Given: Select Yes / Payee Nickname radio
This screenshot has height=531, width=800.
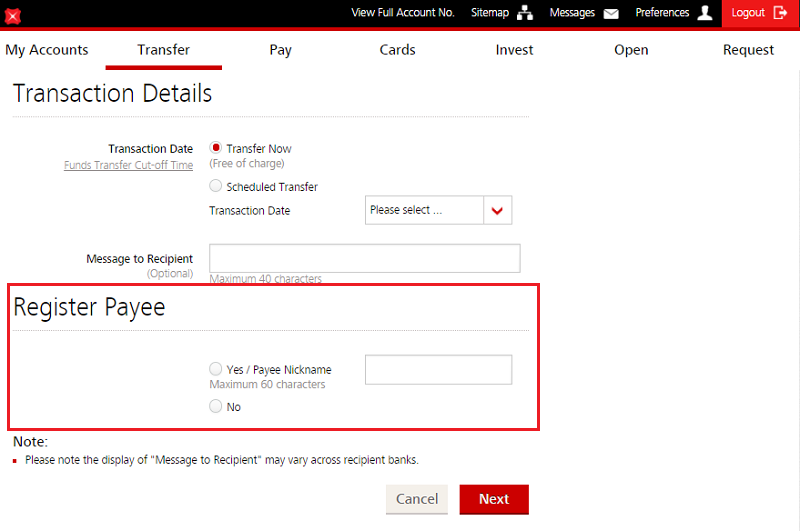Looking at the screenshot, I should click(216, 369).
